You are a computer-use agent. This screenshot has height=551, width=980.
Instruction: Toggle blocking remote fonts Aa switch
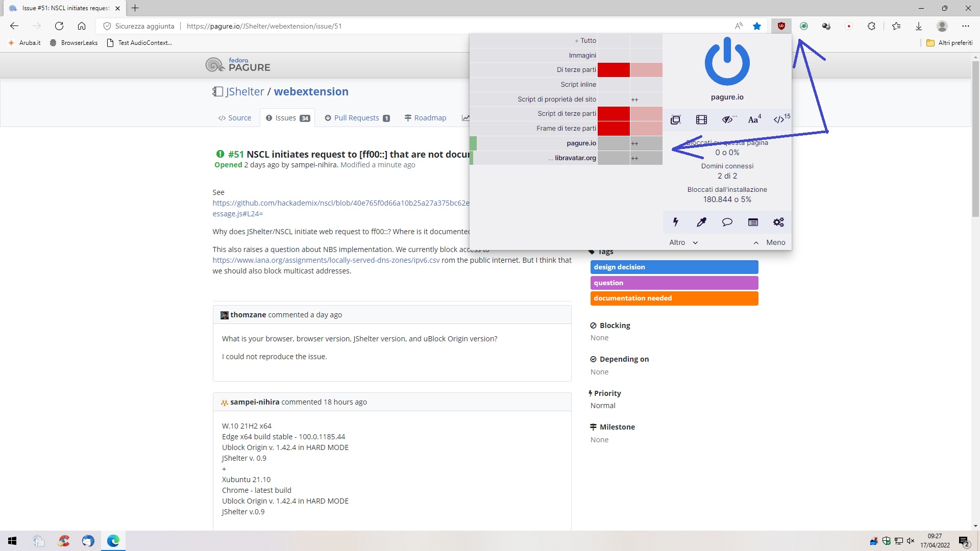[754, 119]
